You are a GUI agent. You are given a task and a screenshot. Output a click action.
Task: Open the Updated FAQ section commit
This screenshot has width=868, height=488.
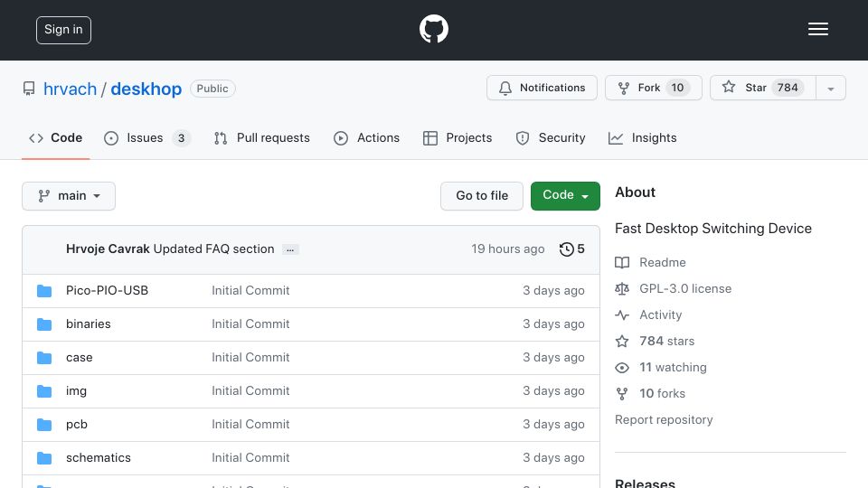[x=213, y=249]
